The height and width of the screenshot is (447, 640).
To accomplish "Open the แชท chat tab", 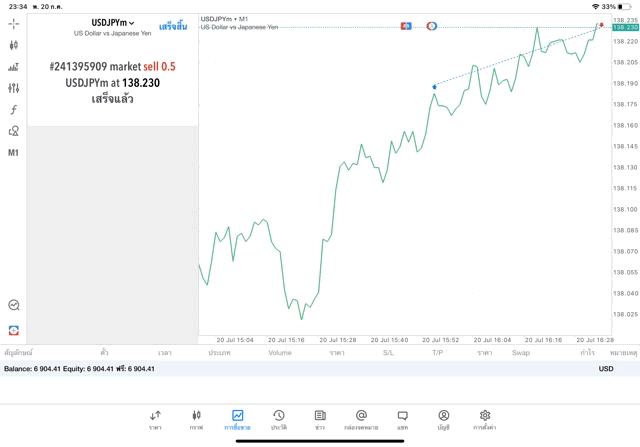I will point(402,420).
